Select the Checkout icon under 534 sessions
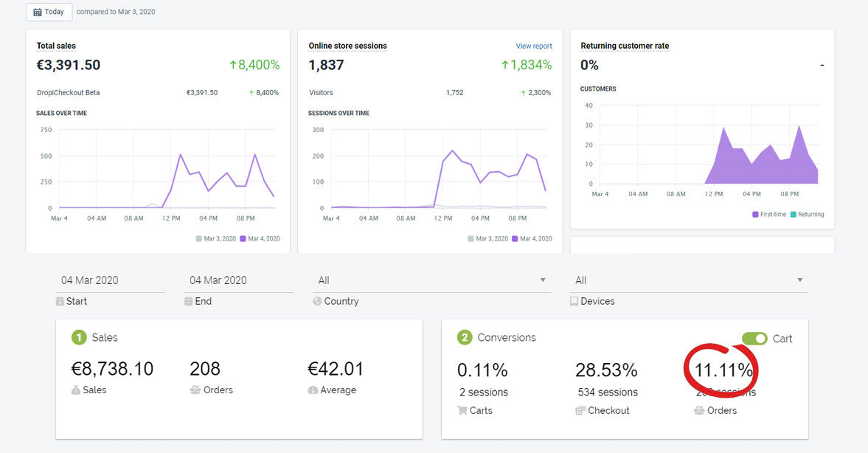This screenshot has width=868, height=453. (x=580, y=410)
